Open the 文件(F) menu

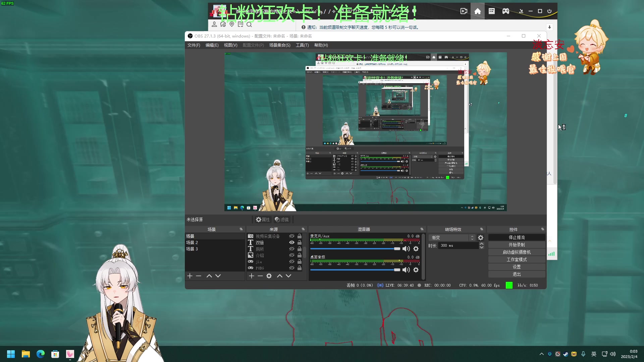point(194,45)
